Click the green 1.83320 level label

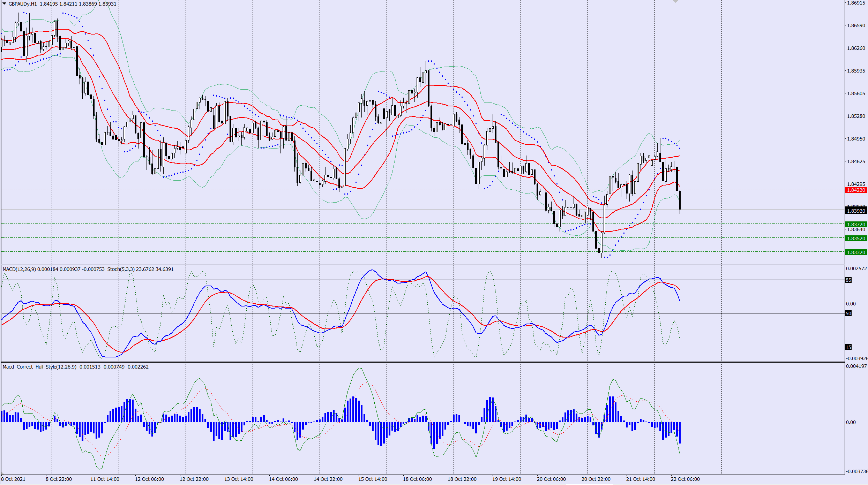[856, 252]
